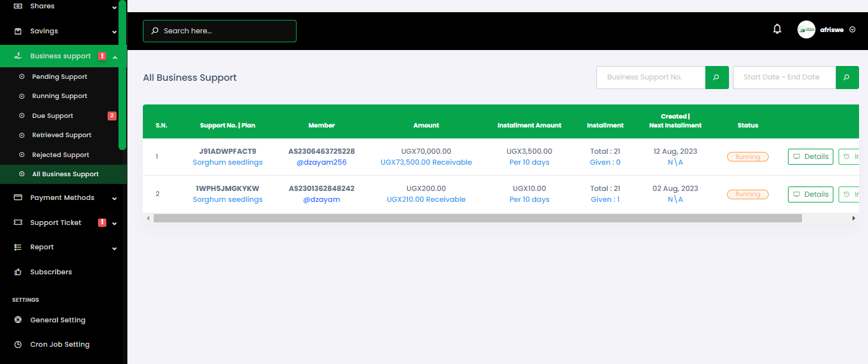Click the cut-off button beside J91ADWPFACT9 Details
Viewport: 868px width, 364px height.
(x=849, y=156)
